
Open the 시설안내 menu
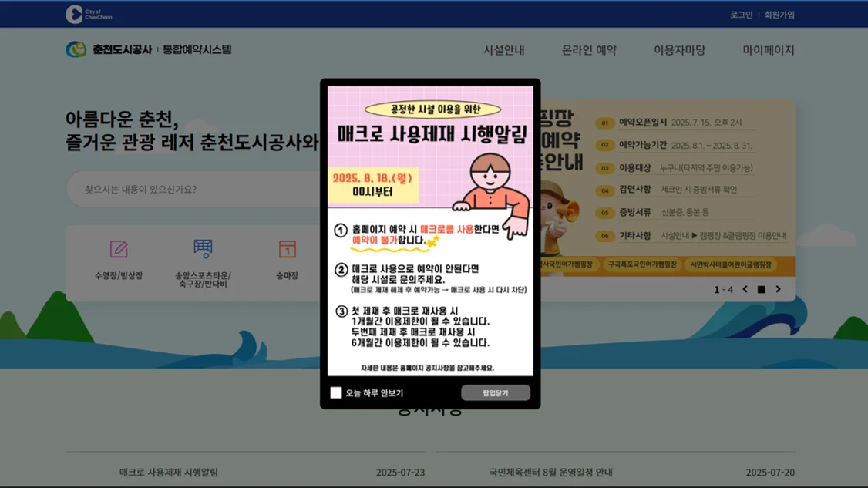pos(505,49)
